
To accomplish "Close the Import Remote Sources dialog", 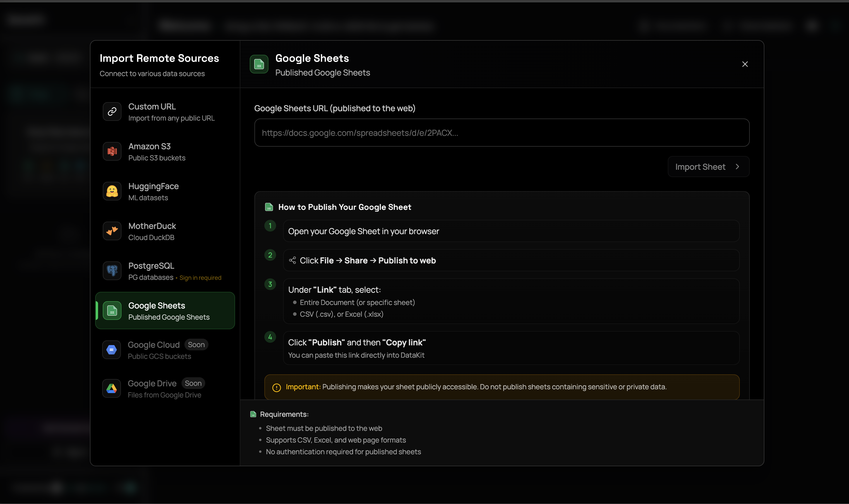I will coord(745,64).
